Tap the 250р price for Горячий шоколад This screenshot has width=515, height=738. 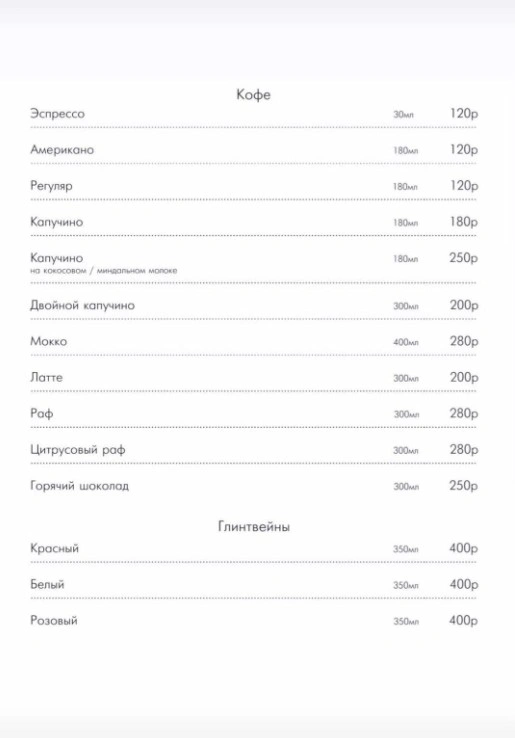coord(463,486)
